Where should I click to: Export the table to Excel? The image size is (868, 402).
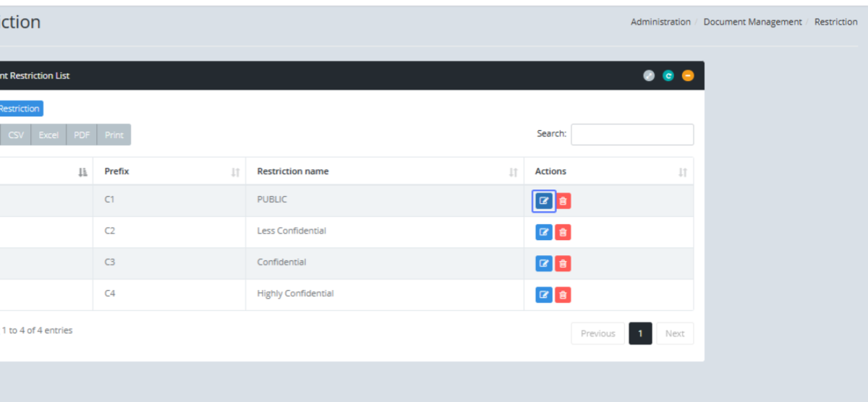pos(48,135)
